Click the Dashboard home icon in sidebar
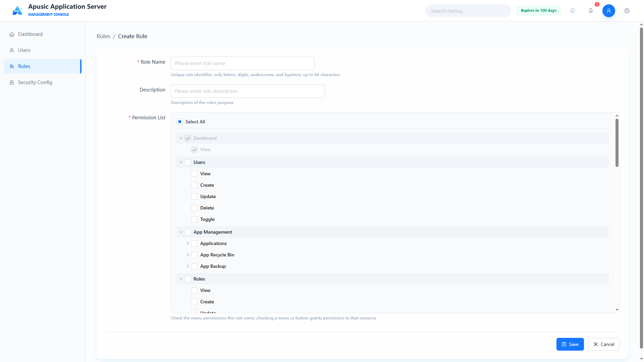This screenshot has height=362, width=644. (x=12, y=34)
